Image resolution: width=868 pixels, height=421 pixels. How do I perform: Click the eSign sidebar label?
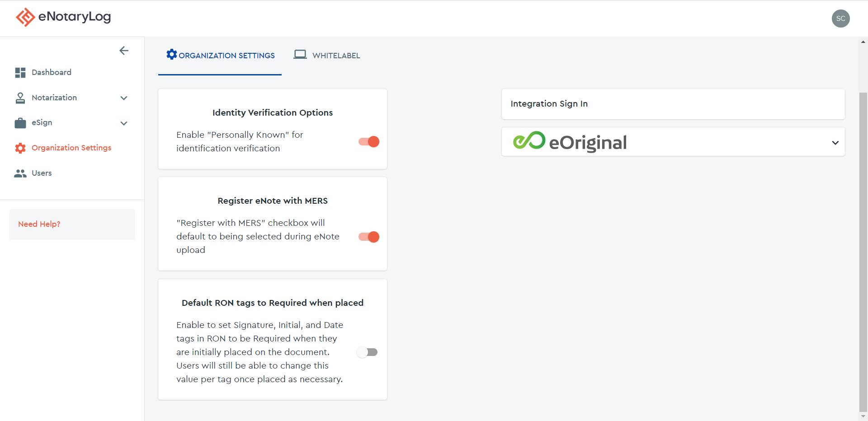point(42,122)
